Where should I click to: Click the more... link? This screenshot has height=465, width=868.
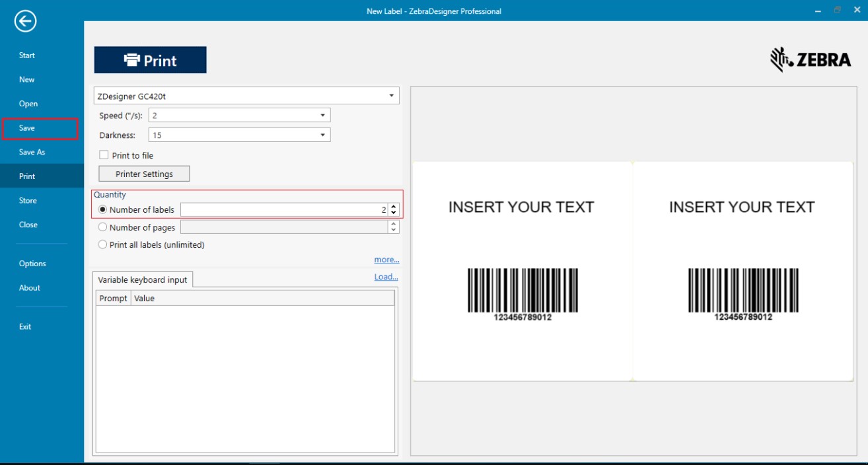coord(386,260)
